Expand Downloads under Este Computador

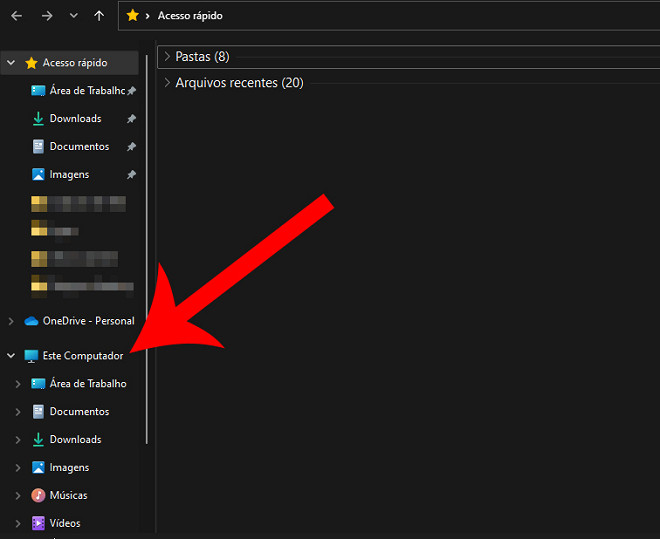[x=18, y=440]
